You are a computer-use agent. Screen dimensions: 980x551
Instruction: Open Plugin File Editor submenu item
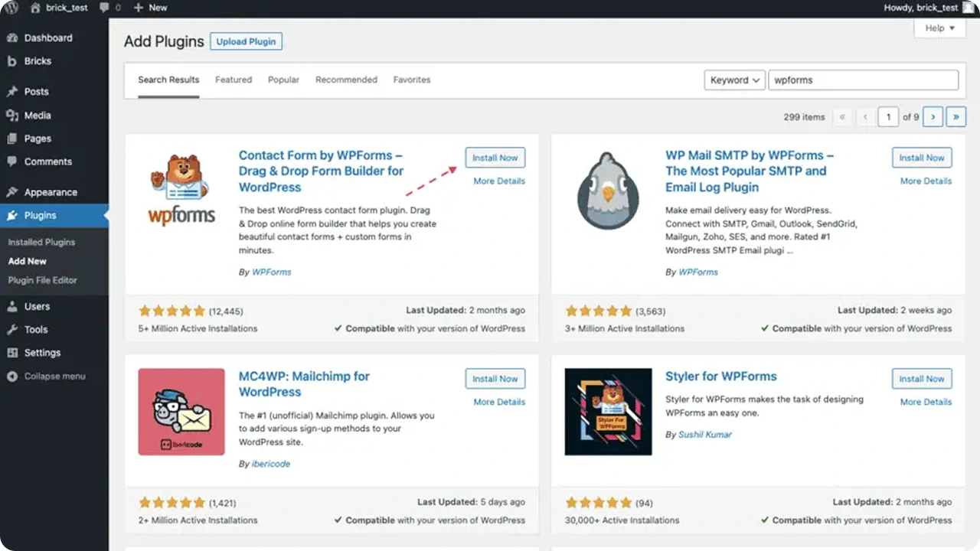(x=43, y=280)
